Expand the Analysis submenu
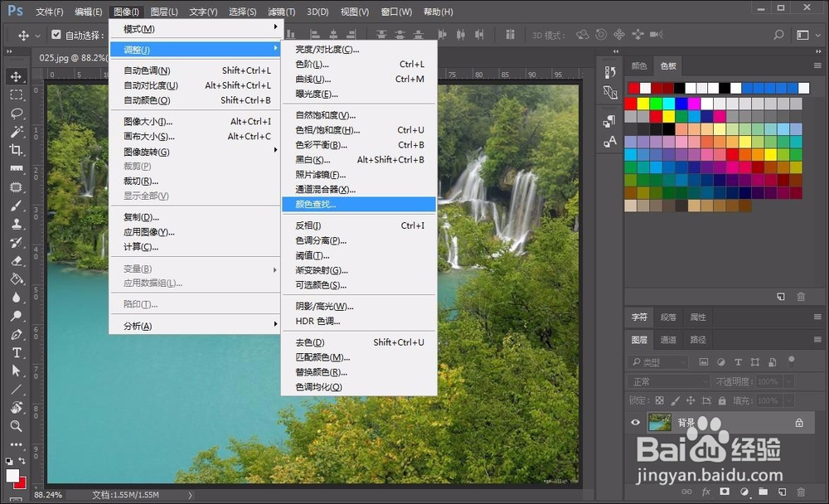Screen dimensions: 829x504 [x=195, y=326]
